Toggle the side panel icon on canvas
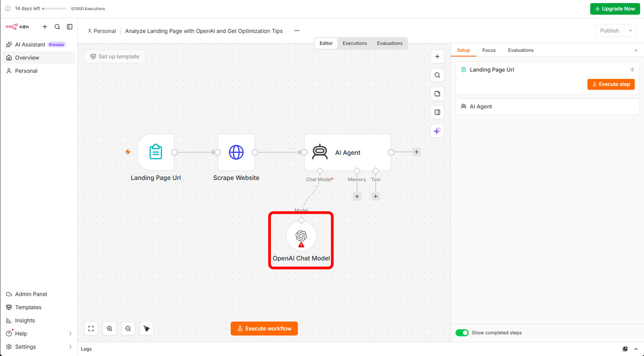Image resolution: width=644 pixels, height=356 pixels. tap(437, 112)
